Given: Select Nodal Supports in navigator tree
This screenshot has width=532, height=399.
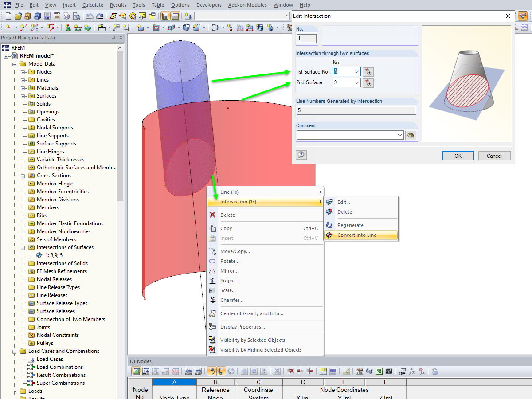Looking at the screenshot, I should pyautogui.click(x=55, y=128).
